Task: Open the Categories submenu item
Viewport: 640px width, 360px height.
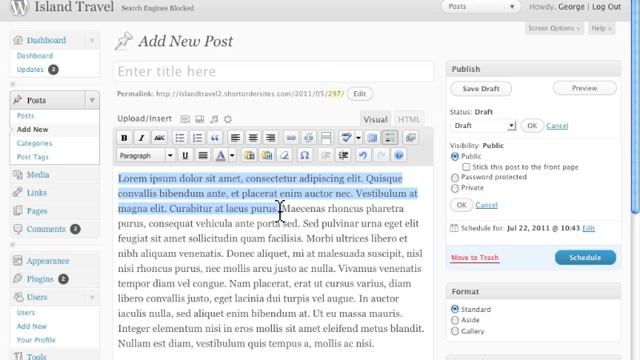Action: pyautogui.click(x=34, y=143)
